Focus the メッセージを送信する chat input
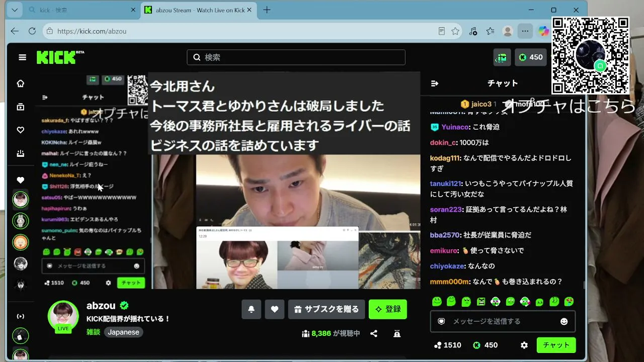The height and width of the screenshot is (362, 644). 503,321
